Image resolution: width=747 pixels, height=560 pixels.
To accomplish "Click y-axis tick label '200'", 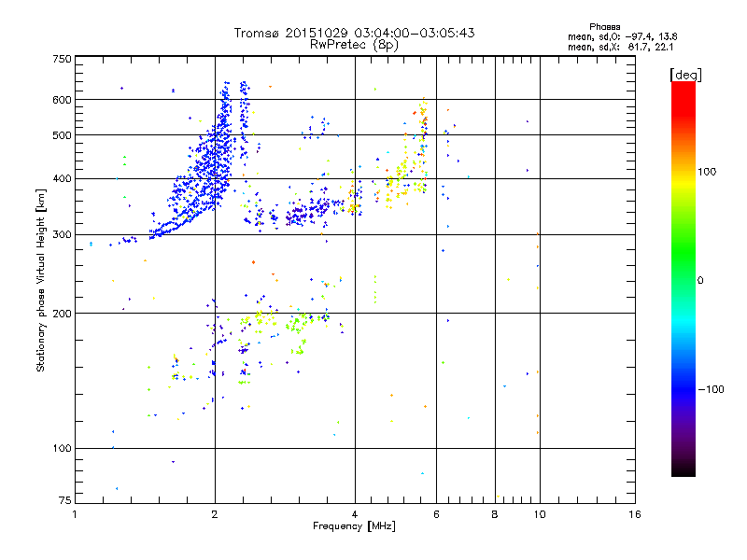I will tap(62, 314).
